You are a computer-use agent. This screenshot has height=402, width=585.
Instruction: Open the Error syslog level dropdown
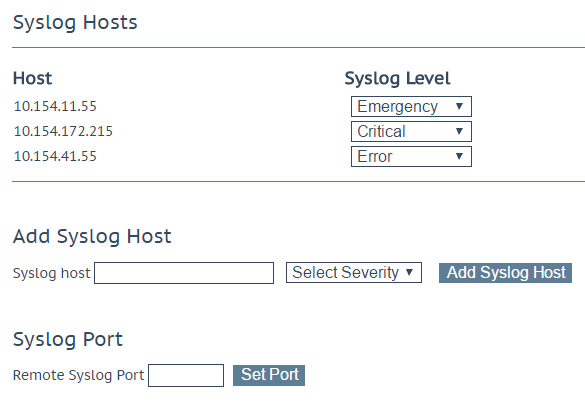point(411,156)
